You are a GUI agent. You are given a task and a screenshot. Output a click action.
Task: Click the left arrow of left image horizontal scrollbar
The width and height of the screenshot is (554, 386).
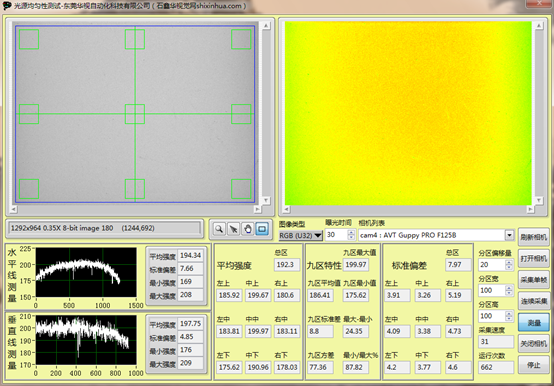click(13, 209)
